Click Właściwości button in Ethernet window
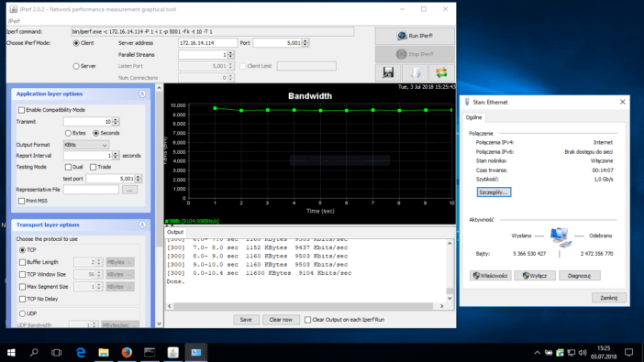644x362 pixels. 491,276
